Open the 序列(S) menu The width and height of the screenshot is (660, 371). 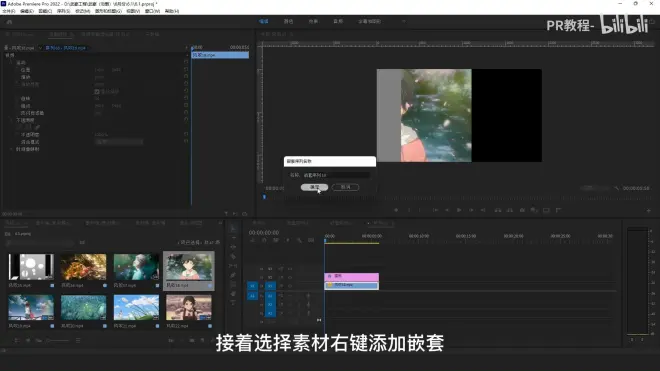64,11
